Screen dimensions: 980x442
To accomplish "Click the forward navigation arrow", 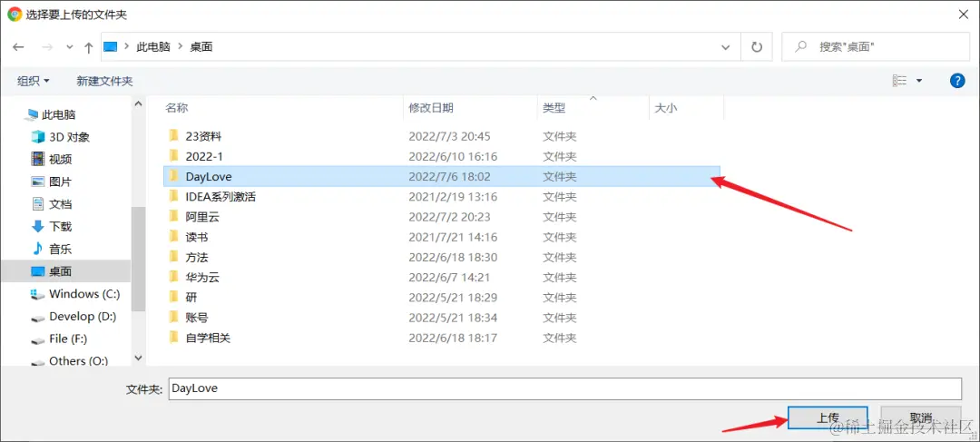I will 47,47.
